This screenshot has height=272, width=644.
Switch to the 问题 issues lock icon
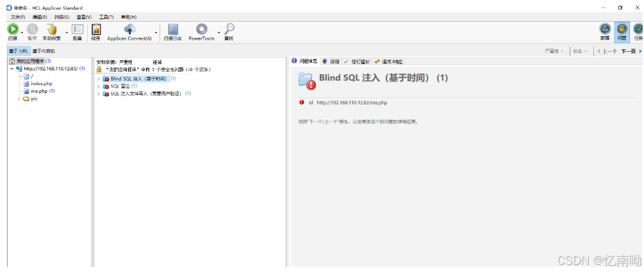point(622,29)
